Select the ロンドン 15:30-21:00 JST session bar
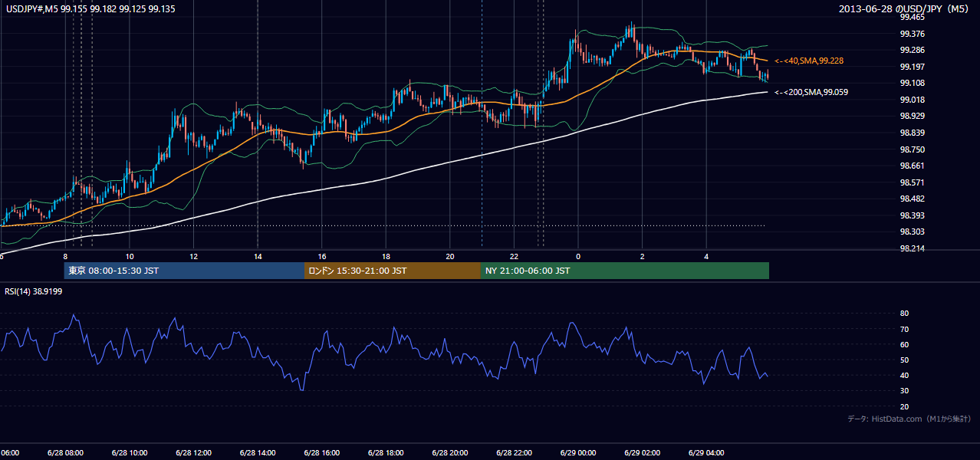Image resolution: width=980 pixels, height=460 pixels. 393,271
